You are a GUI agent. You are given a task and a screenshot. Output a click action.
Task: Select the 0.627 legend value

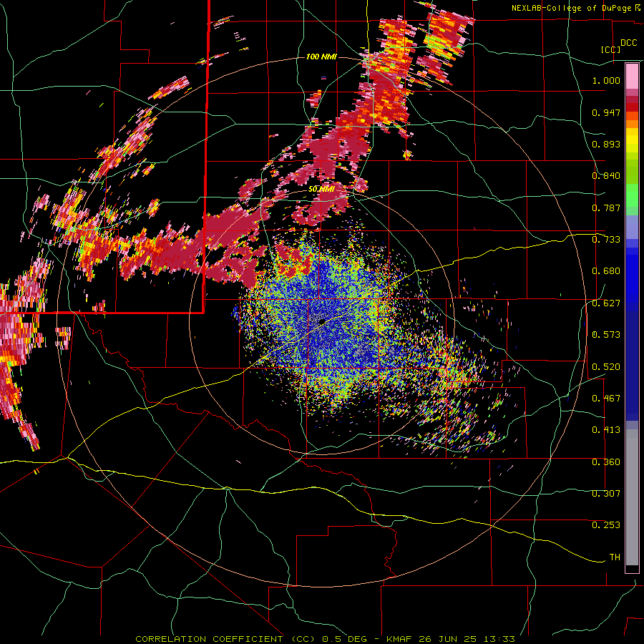click(606, 303)
